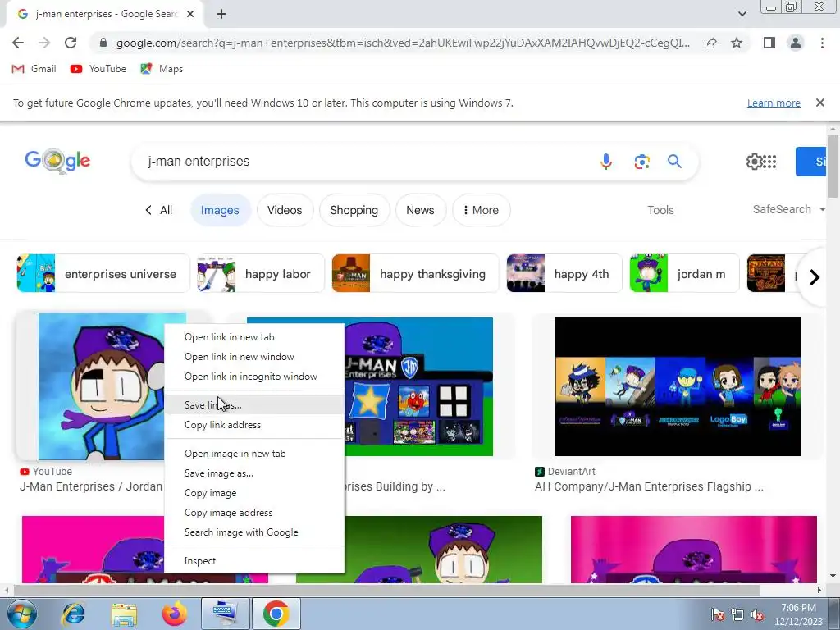Choose Inspect from context menu

point(254,561)
